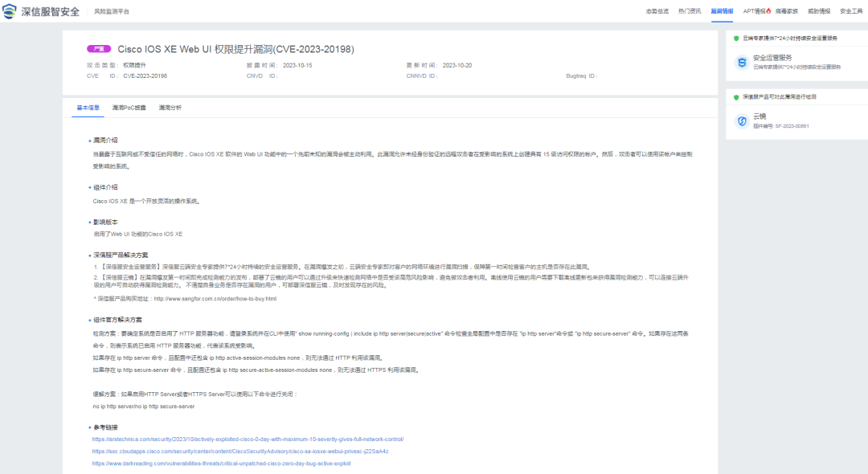Click green shield icon beside 深信服产品可对此漏洞进行检测
This screenshot has width=868, height=474.
[x=736, y=97]
